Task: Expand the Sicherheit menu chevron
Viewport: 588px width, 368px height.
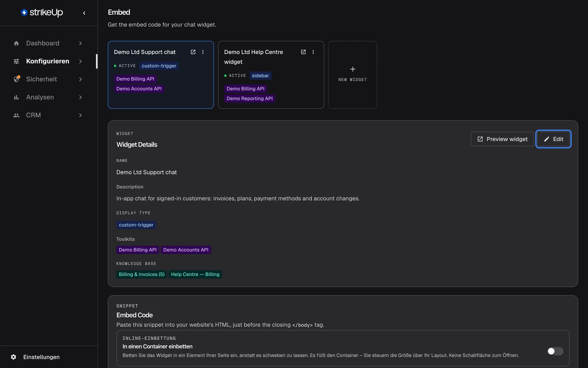Action: click(x=80, y=79)
